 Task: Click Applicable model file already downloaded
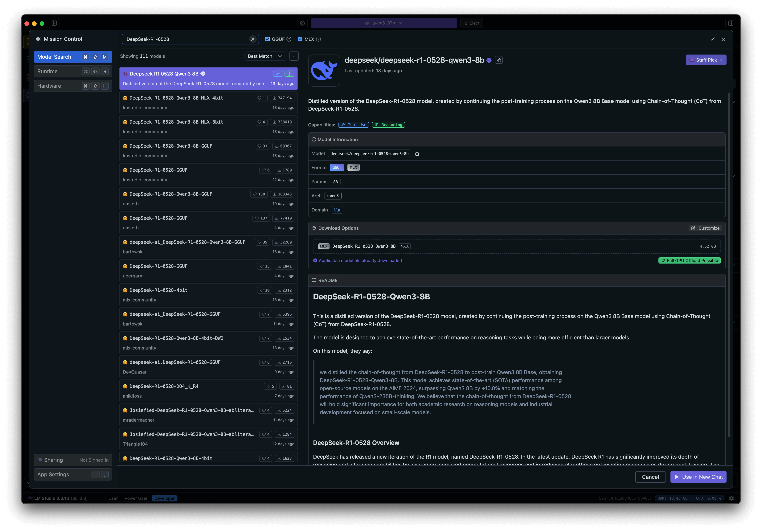[357, 260]
